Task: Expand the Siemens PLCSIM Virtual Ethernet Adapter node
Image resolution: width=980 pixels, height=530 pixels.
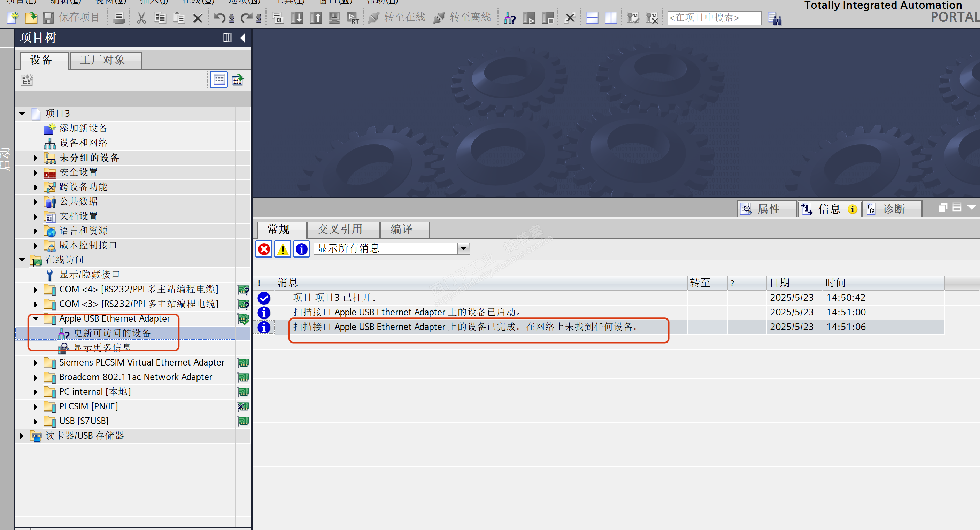Action: coord(36,363)
